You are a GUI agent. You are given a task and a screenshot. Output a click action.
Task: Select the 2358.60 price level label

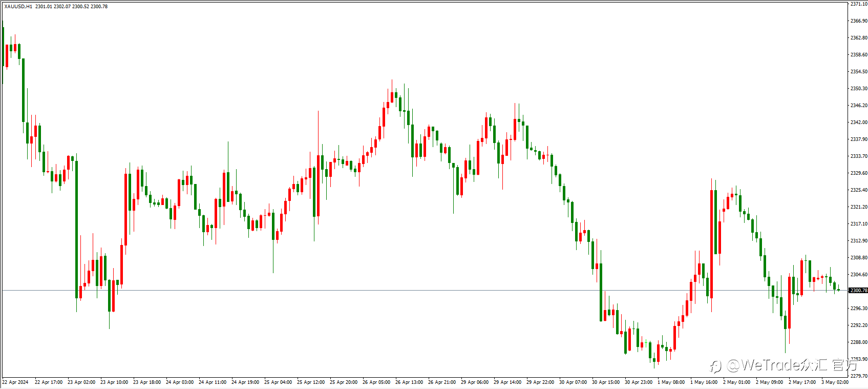pos(859,55)
